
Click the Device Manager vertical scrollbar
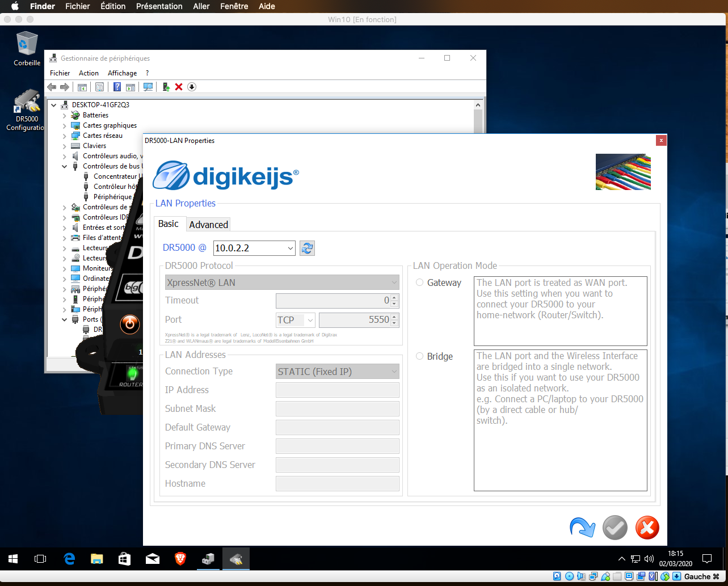coord(478,120)
